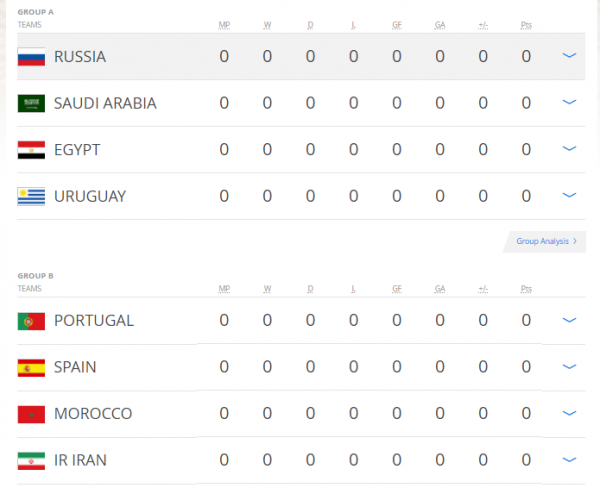Expand the Morocco row chevron
Viewport: 600px width, 488px height.
click(x=570, y=413)
